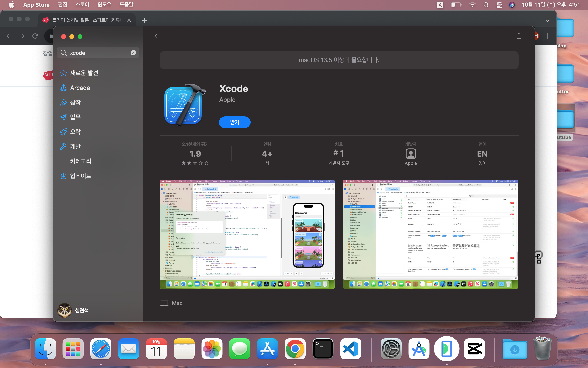
Task: Open Messages from the Dock
Action: pos(239,349)
